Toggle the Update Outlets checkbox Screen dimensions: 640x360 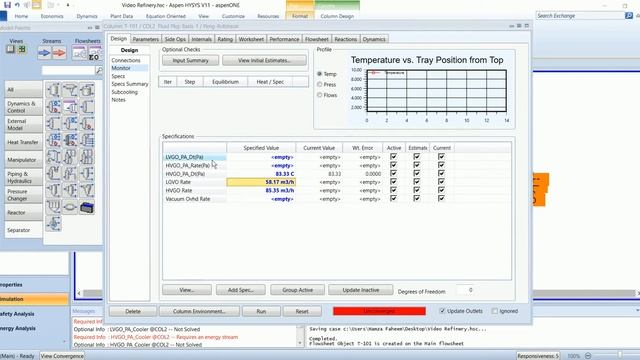(x=442, y=311)
